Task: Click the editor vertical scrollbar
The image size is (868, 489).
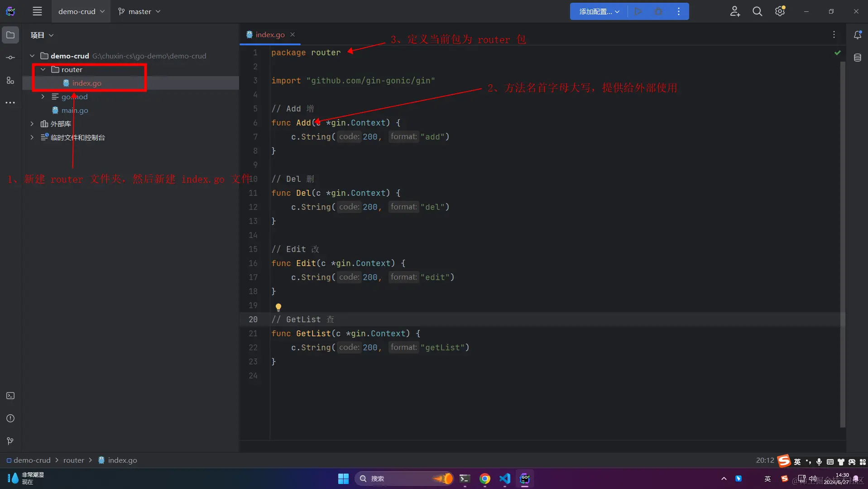Action: pyautogui.click(x=842, y=245)
